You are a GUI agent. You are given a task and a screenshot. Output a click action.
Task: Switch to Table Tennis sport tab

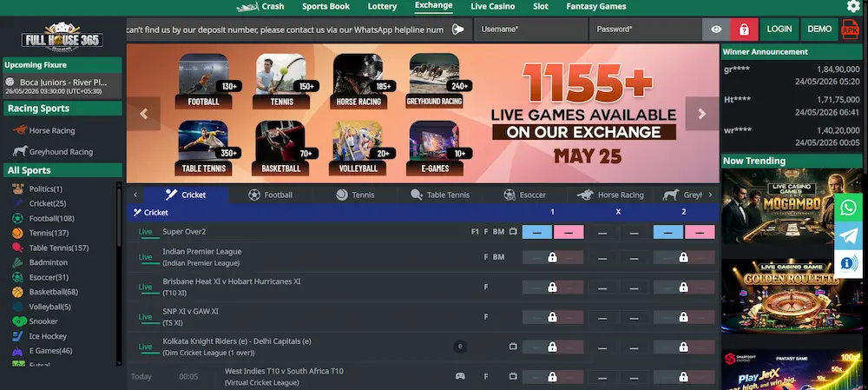pyautogui.click(x=440, y=195)
